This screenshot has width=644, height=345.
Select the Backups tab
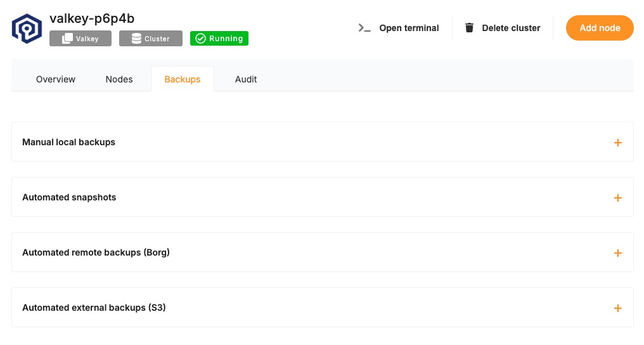[x=183, y=79]
